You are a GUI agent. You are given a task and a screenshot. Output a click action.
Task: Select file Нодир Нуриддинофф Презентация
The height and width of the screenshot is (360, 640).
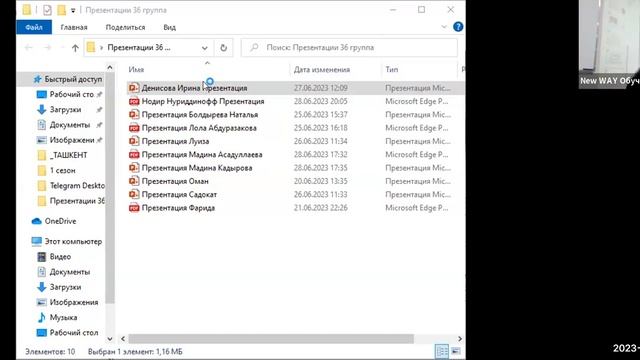[x=203, y=101]
